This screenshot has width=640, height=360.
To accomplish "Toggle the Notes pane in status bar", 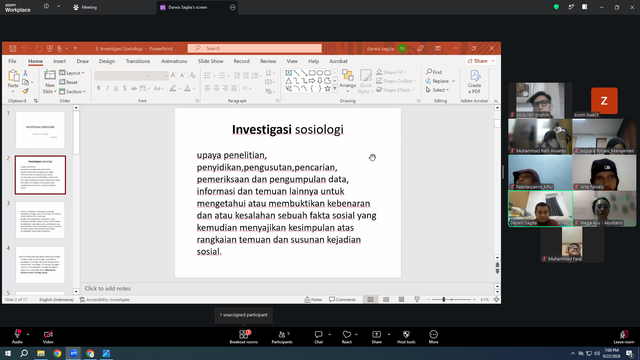I will tap(313, 300).
